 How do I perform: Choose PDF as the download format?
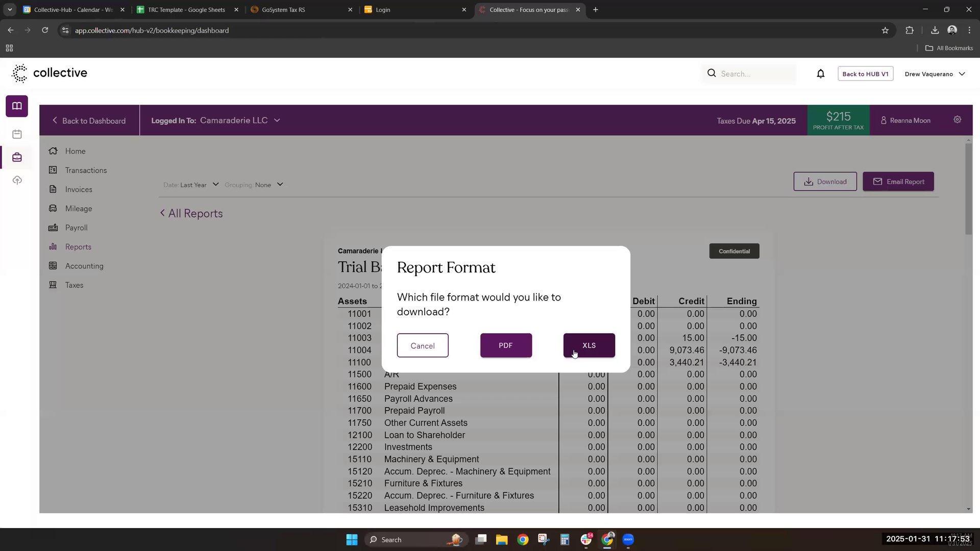(505, 345)
